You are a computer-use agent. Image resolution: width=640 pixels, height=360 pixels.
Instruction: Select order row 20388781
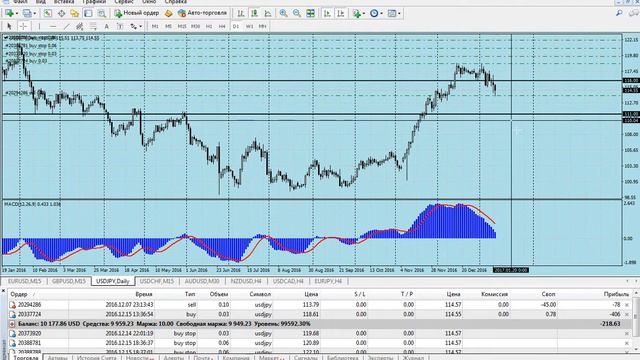click(x=320, y=343)
